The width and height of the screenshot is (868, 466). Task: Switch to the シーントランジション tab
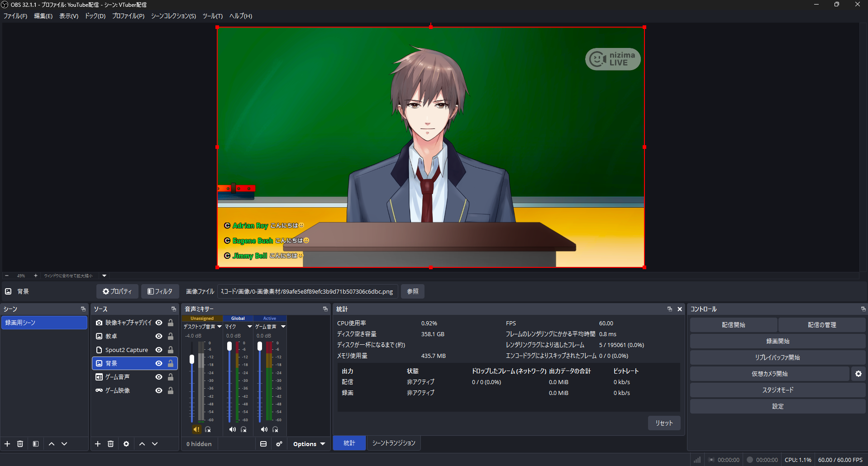click(394, 443)
